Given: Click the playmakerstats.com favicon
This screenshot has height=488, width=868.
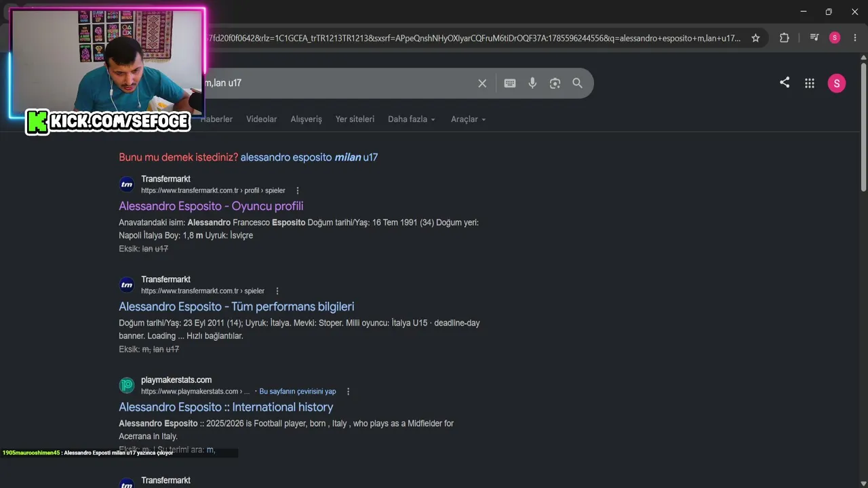Looking at the screenshot, I should coord(127,385).
